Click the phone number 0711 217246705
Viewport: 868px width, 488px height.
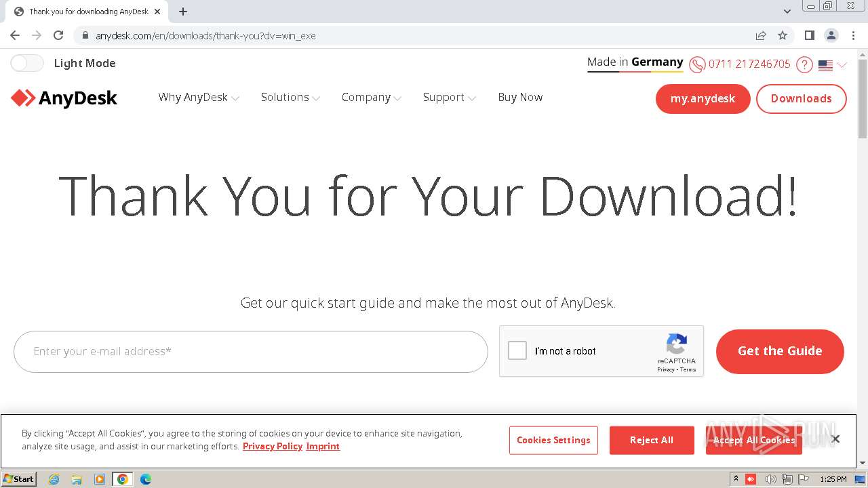pyautogui.click(x=749, y=64)
